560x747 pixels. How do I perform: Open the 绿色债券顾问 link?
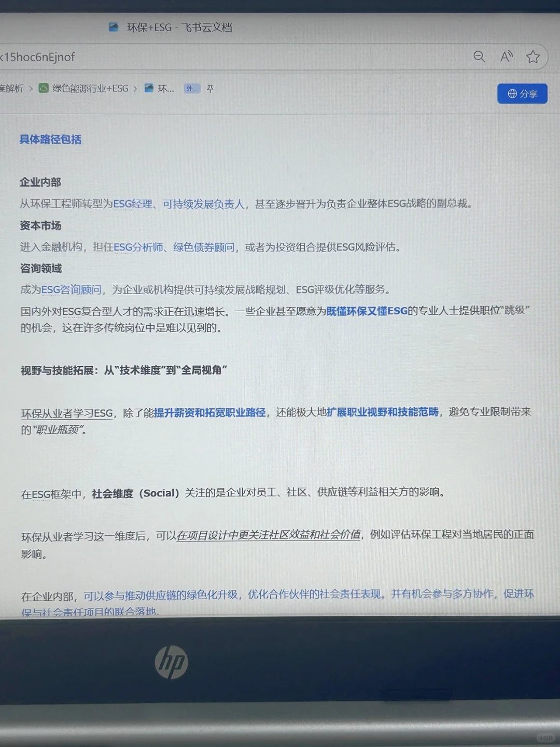(203, 247)
